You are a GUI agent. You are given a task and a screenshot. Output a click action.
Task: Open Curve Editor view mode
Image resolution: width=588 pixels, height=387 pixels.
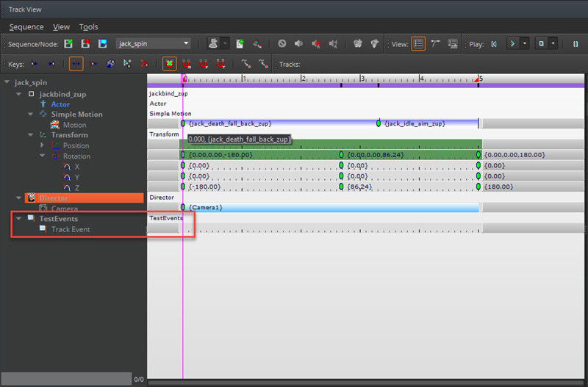[x=436, y=44]
